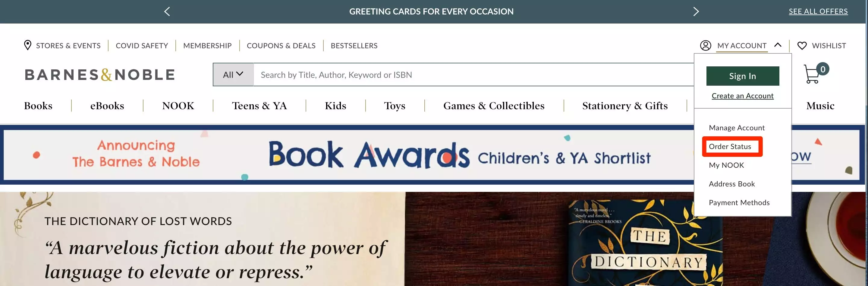868x286 pixels.
Task: Choose Payment Methods in account menu
Action: coord(739,203)
